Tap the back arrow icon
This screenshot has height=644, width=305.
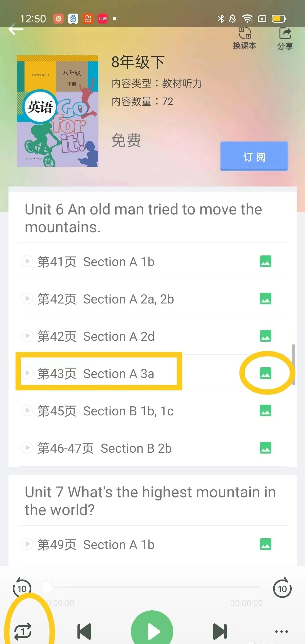pyautogui.click(x=16, y=29)
